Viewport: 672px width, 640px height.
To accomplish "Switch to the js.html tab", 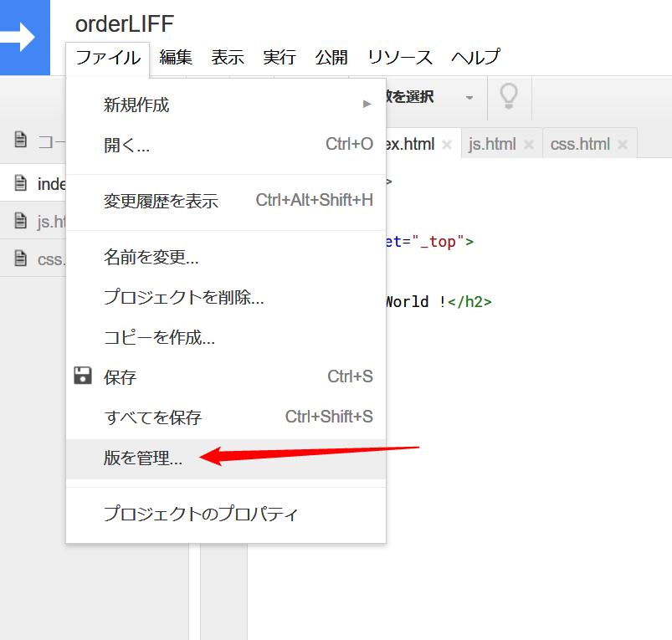I will click(491, 143).
